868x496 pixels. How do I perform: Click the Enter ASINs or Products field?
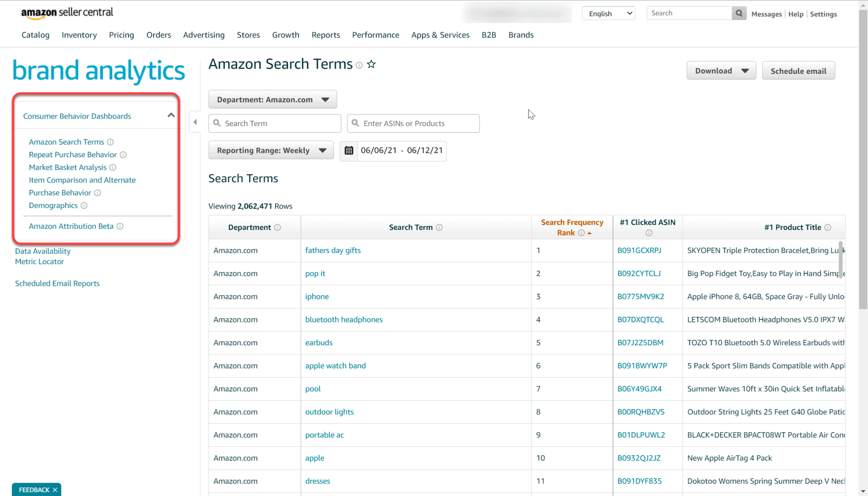413,123
